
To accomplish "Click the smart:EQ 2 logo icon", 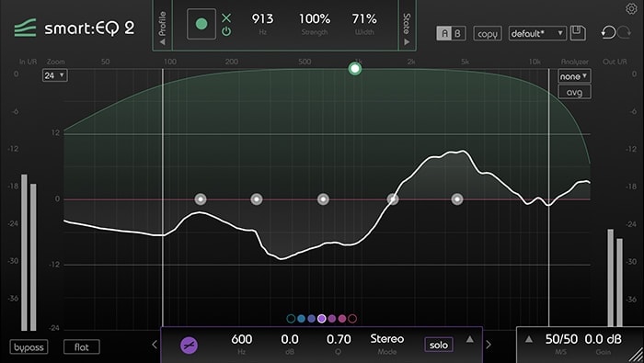I will (x=26, y=28).
